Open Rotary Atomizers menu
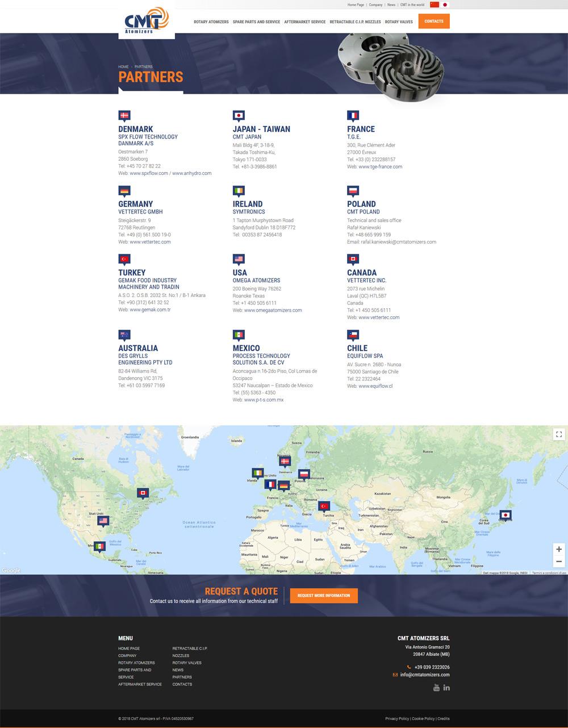The width and height of the screenshot is (568, 728). click(211, 22)
